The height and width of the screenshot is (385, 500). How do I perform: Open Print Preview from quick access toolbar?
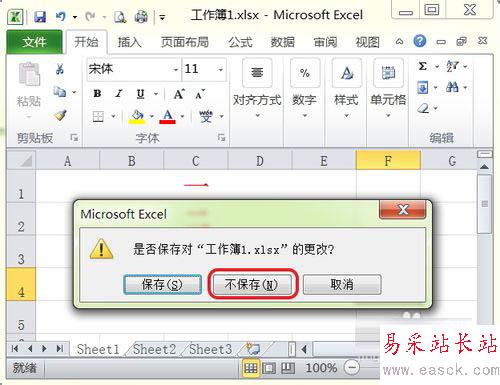coord(120,16)
